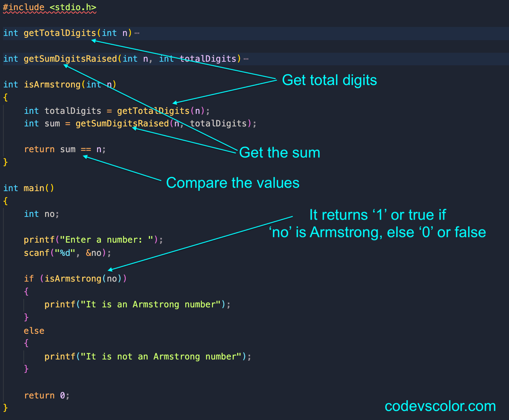Open the codevscolor.com watermark link
The image size is (509, 420).
click(440, 407)
